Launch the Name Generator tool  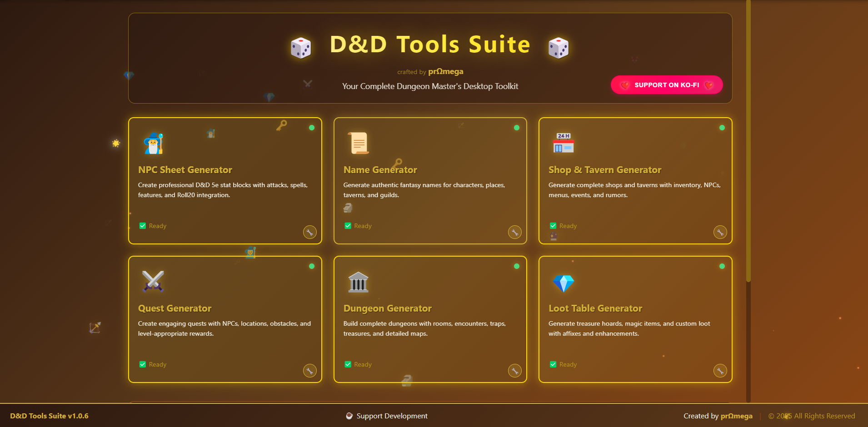(430, 181)
